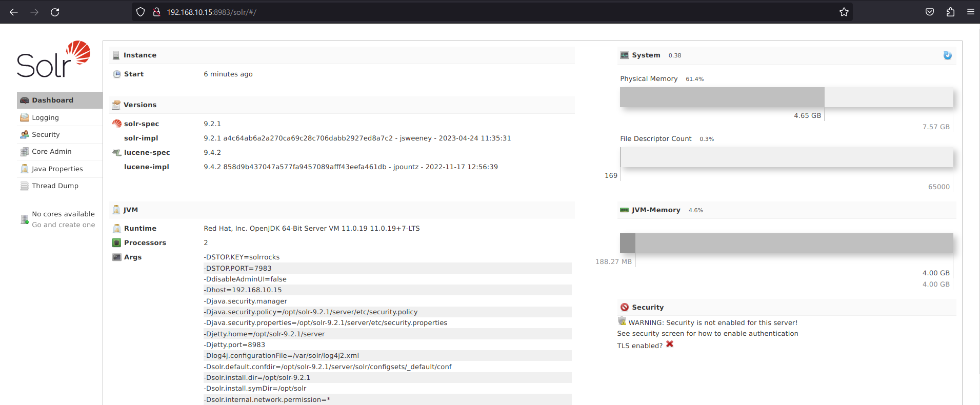The image size is (980, 405).
Task: Reload the page in browser
Action: click(55, 12)
